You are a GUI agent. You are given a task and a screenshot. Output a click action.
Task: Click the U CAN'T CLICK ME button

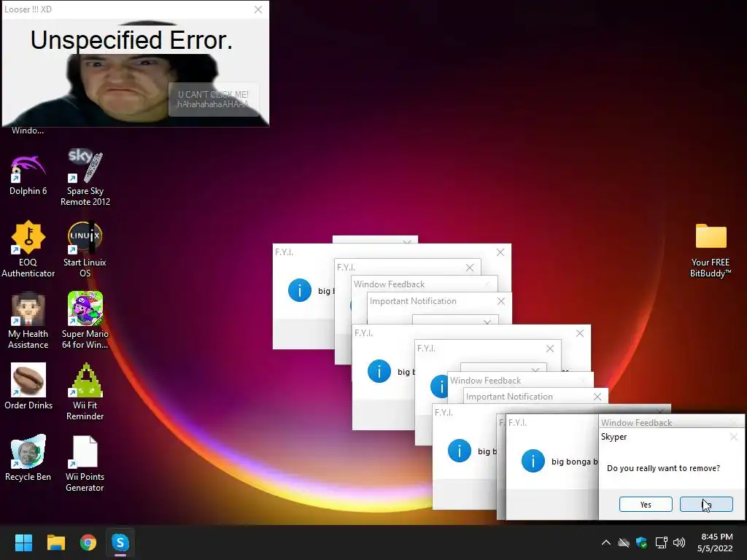click(x=214, y=99)
